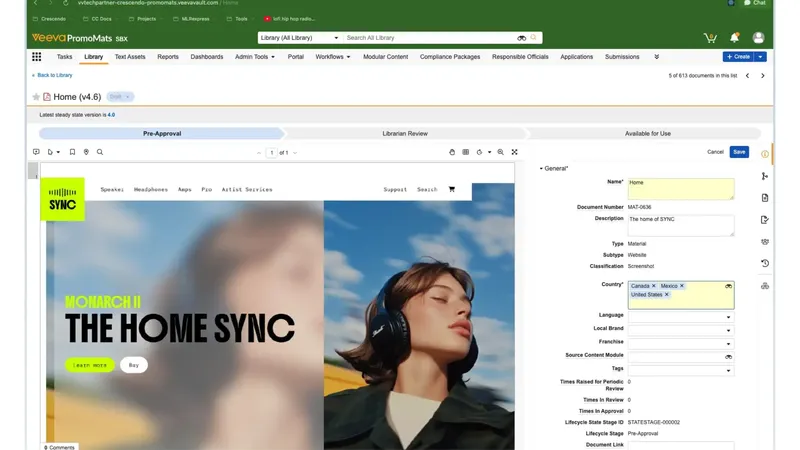Viewport: 800px width, 450px height.
Task: Select the Librarian Review stage
Action: point(405,134)
